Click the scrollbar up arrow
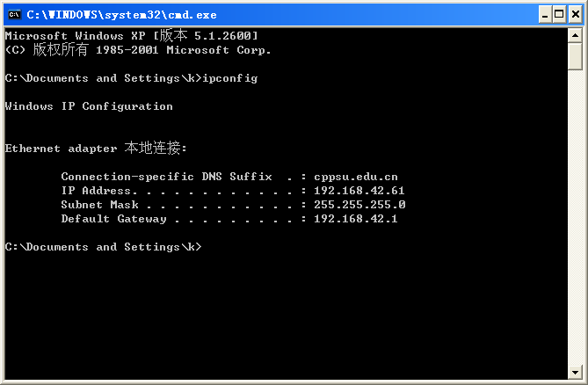 (575, 35)
